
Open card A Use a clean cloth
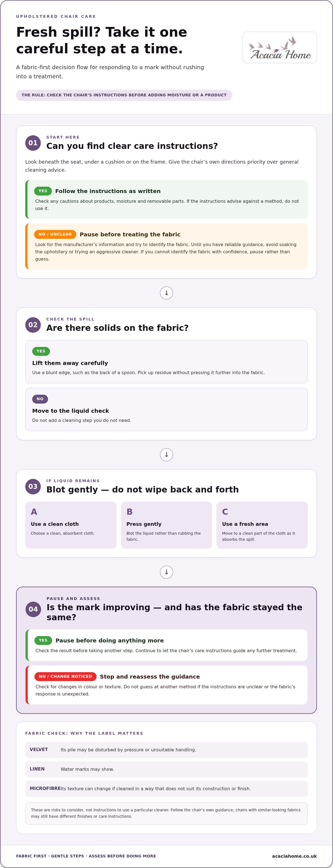[x=71, y=525]
